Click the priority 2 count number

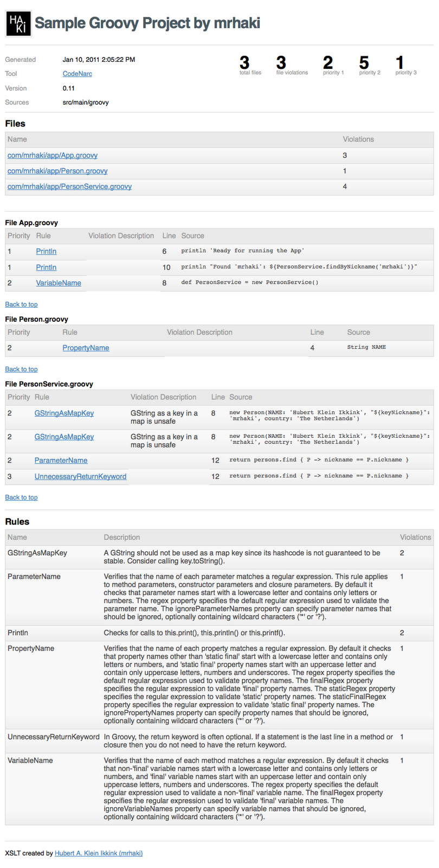tap(364, 62)
